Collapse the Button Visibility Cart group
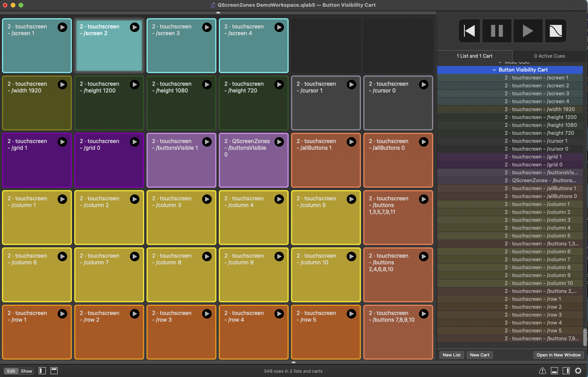The width and height of the screenshot is (588, 377). pos(494,70)
